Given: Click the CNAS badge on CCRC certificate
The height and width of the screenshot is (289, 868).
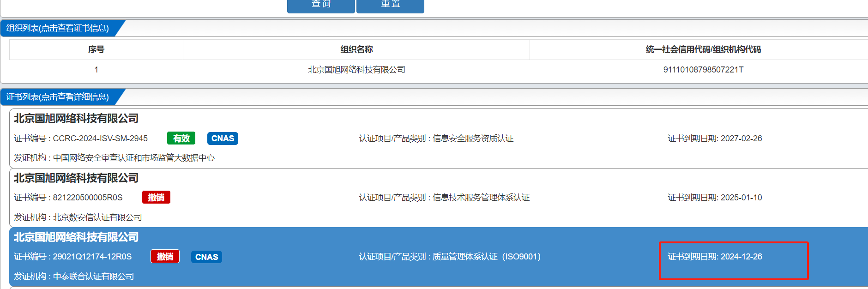Looking at the screenshot, I should coord(223,138).
